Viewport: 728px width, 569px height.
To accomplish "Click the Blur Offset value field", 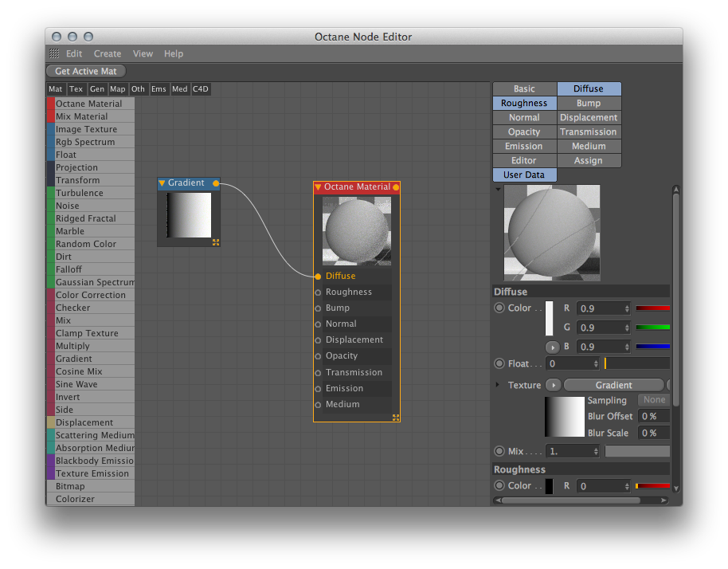I will click(x=654, y=416).
